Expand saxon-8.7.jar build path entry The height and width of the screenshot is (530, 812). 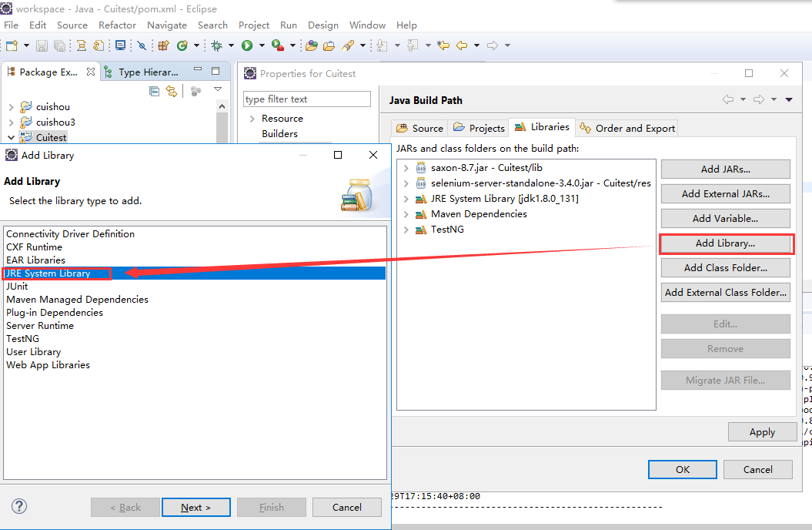point(406,168)
